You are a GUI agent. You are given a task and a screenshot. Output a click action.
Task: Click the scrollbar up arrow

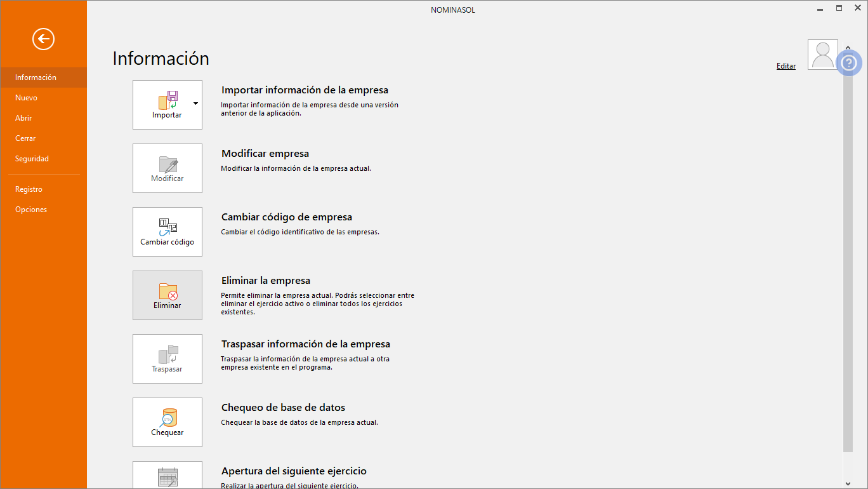[x=848, y=47]
